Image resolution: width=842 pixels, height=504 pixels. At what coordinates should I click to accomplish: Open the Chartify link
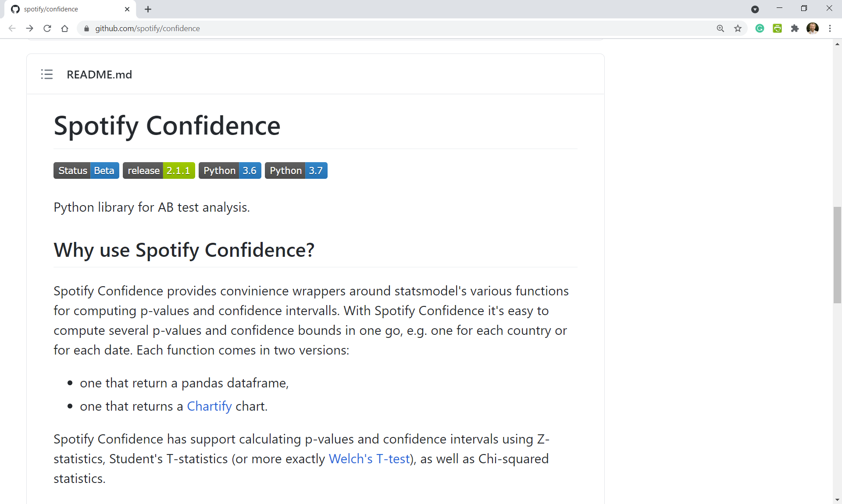click(209, 406)
